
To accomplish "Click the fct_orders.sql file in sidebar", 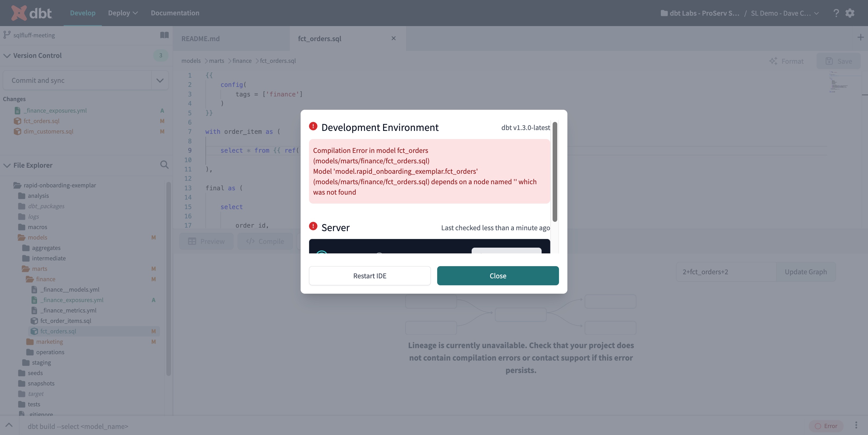I will coord(58,331).
